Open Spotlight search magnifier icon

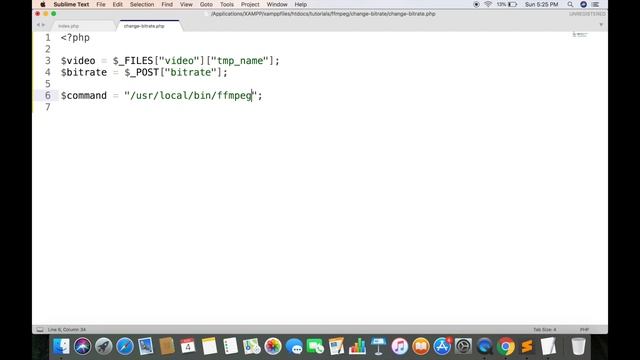pyautogui.click(x=570, y=4)
